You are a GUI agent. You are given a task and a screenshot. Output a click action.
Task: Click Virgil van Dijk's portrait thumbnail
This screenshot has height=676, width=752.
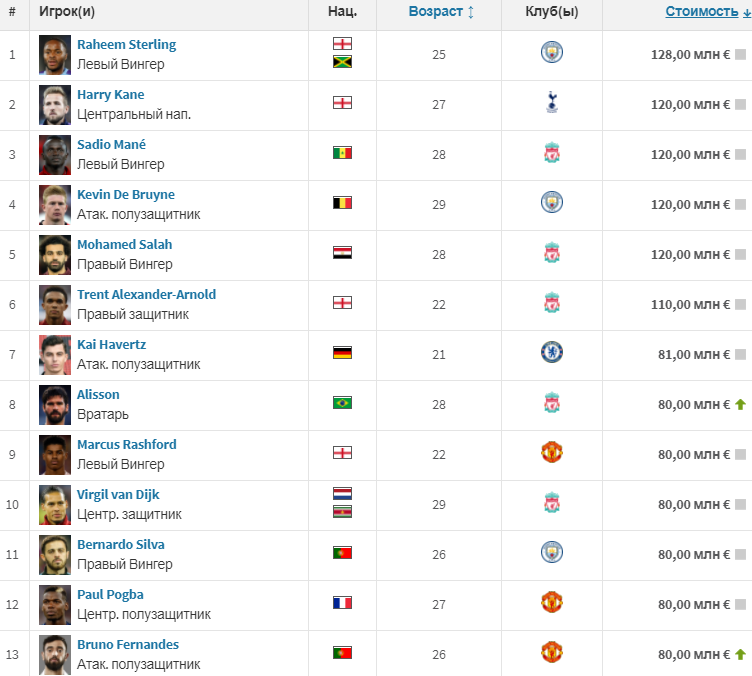[x=55, y=505]
